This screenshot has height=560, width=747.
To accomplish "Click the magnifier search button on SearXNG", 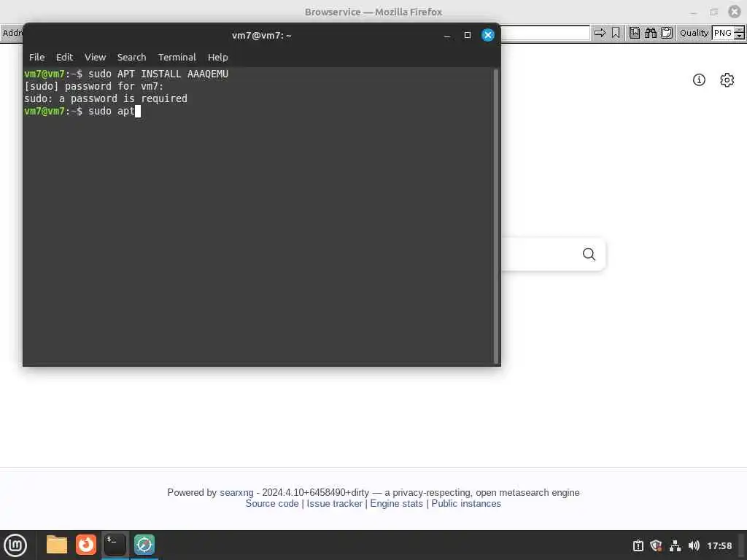I will [x=589, y=254].
